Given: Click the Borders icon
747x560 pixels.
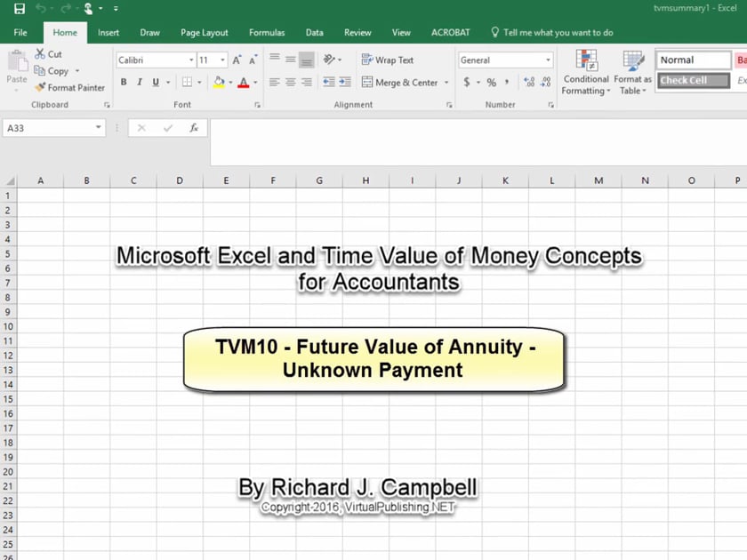Looking at the screenshot, I should [x=188, y=82].
